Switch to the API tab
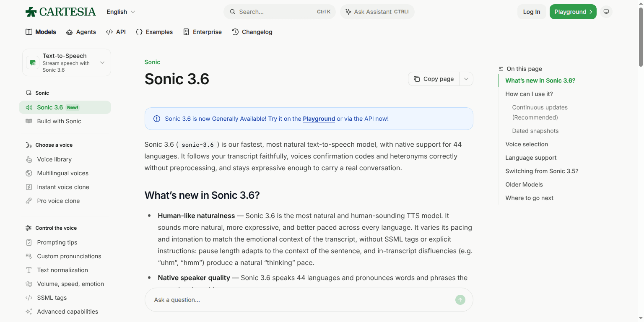 click(x=116, y=32)
